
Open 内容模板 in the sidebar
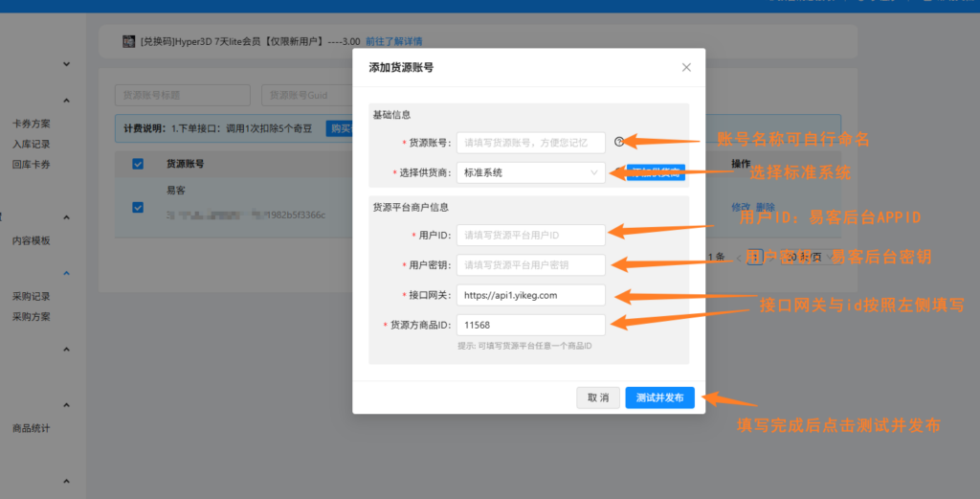click(32, 240)
